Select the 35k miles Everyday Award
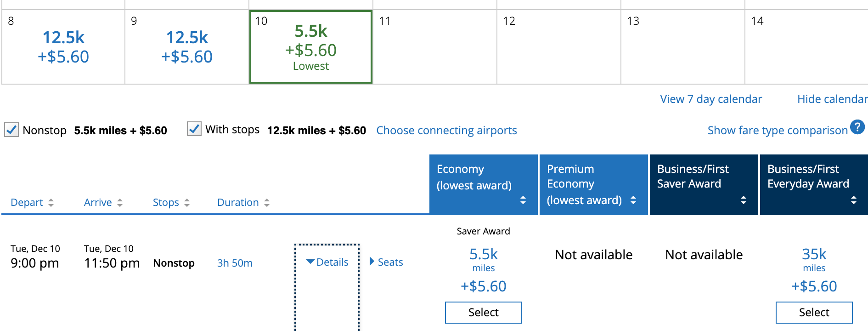 click(814, 313)
